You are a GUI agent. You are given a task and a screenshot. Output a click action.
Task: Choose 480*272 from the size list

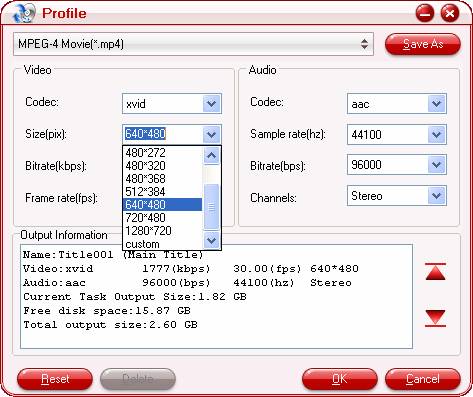tap(163, 153)
